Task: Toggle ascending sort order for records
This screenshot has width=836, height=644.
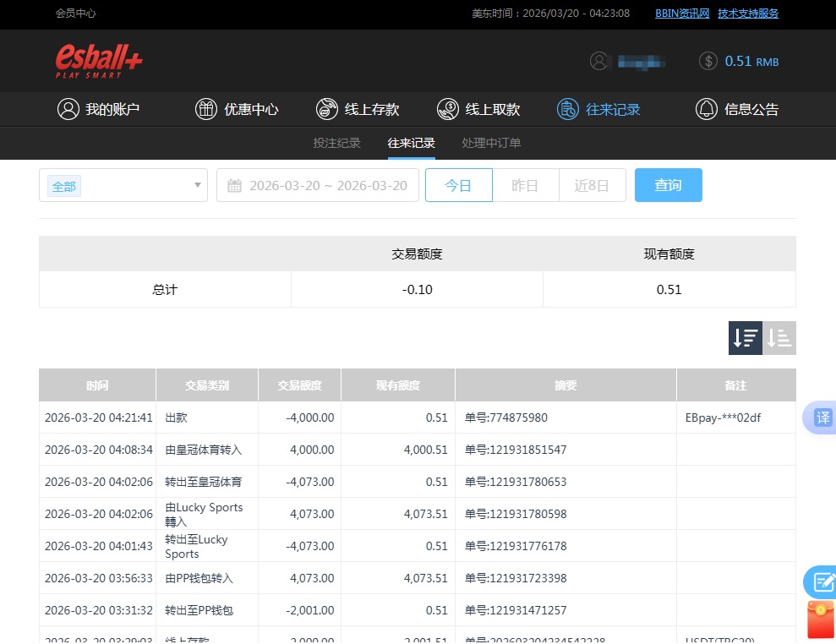Action: 779,337
